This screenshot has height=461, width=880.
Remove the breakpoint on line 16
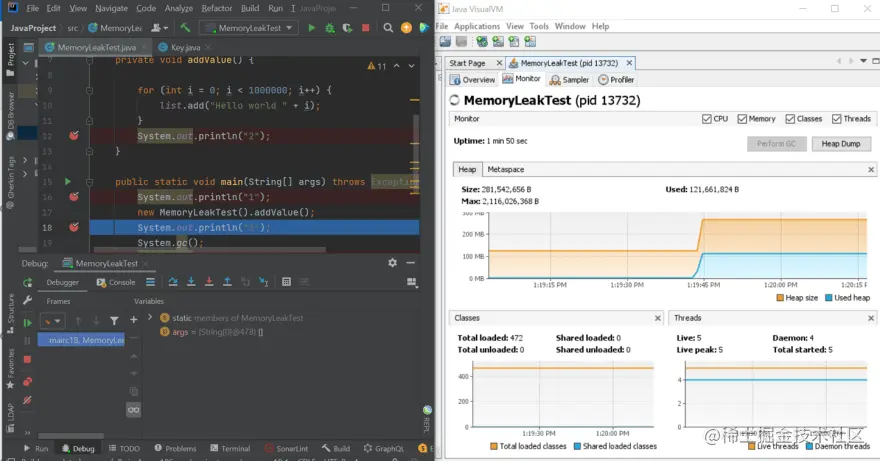coord(74,197)
